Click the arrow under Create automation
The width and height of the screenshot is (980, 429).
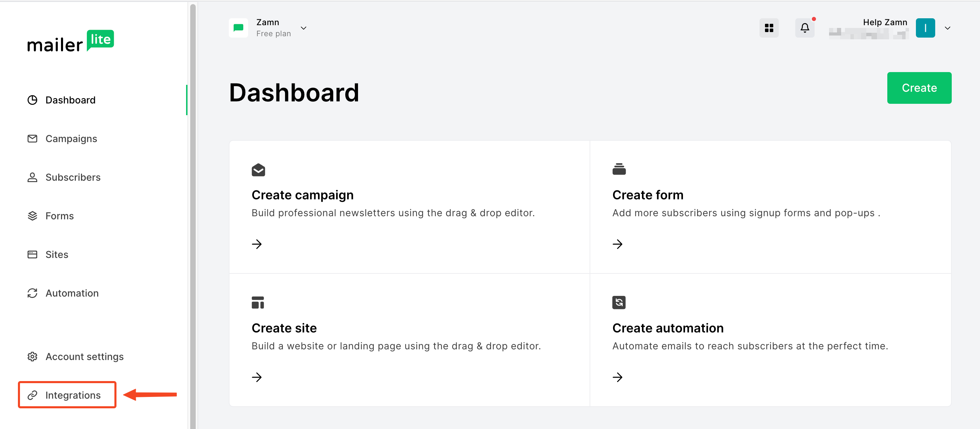click(x=617, y=377)
